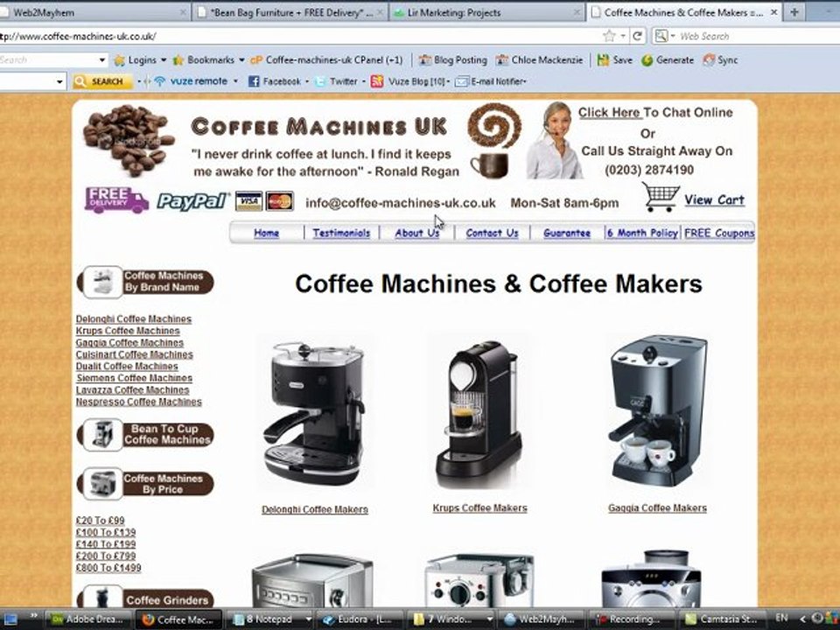Open Gaggia Coffee Machines sidebar link
Screen dimensions: 840x630
[129, 343]
